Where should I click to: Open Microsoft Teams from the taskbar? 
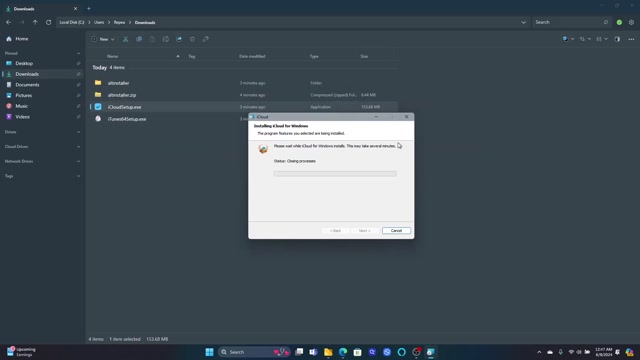tap(313, 352)
